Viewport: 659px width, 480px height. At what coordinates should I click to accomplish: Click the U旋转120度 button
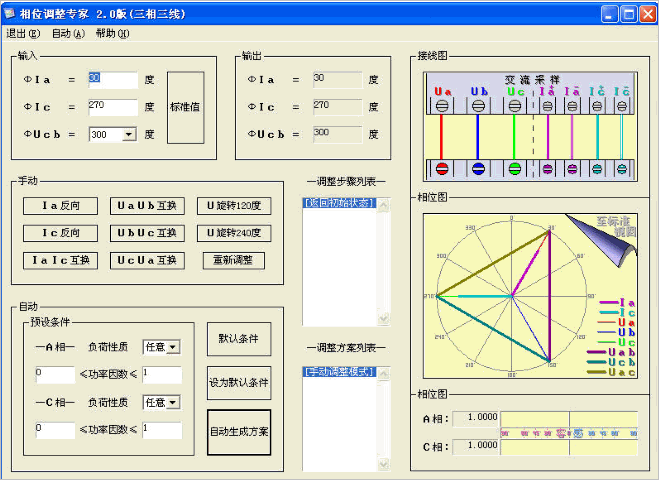point(234,206)
